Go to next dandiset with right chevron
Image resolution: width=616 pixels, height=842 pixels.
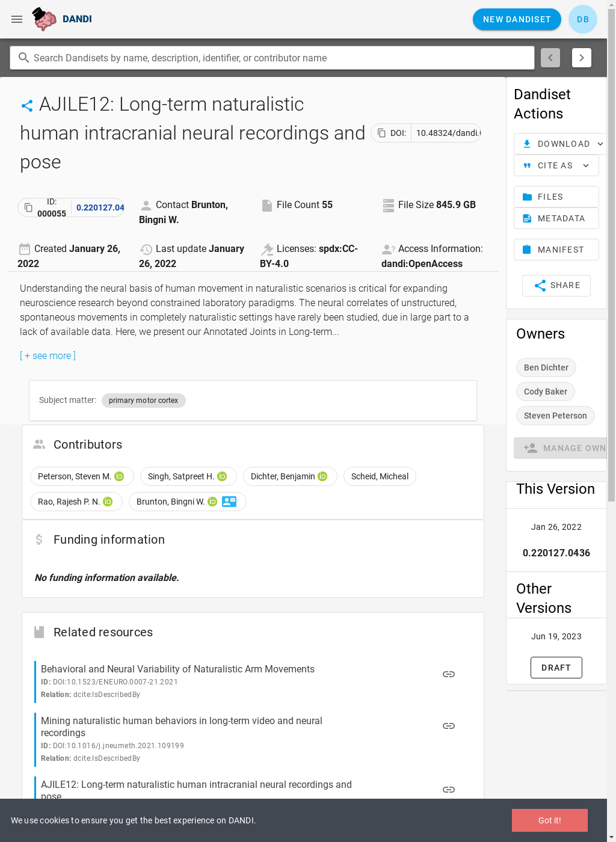click(x=582, y=58)
